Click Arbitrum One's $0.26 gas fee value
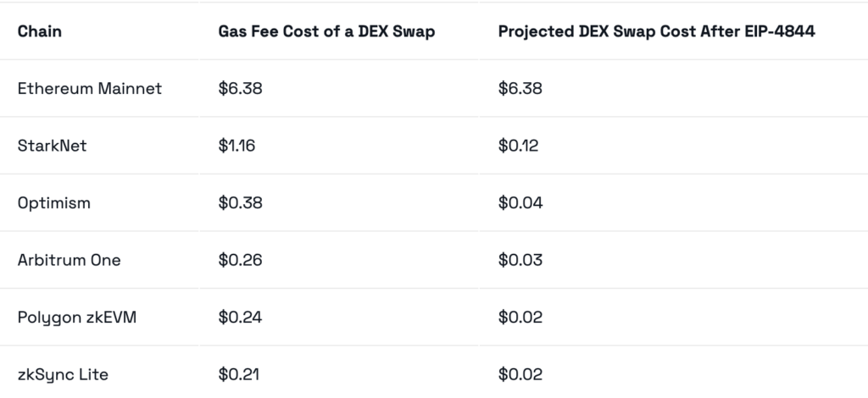Viewport: 868px width, 398px height. [240, 260]
